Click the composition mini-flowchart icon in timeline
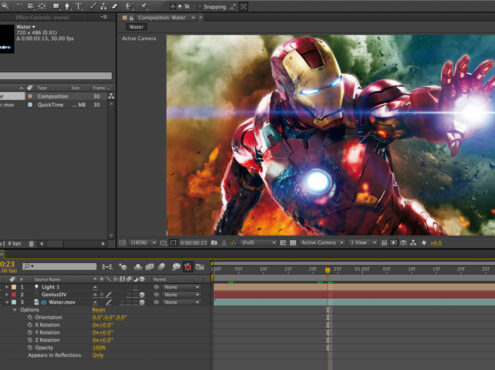Image resolution: width=495 pixels, height=370 pixels. coord(107,267)
